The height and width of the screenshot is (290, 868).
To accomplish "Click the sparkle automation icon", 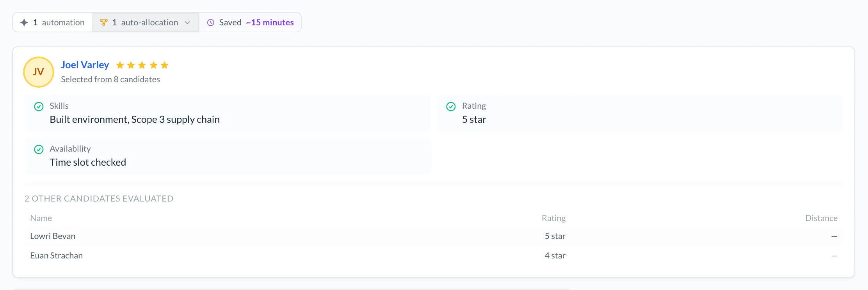I will point(24,23).
